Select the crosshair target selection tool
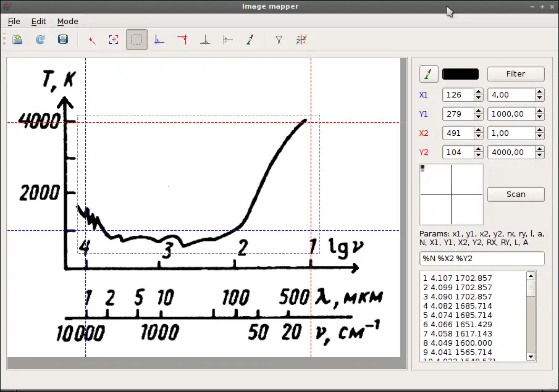Viewport: 559px width, 392px height. [114, 40]
